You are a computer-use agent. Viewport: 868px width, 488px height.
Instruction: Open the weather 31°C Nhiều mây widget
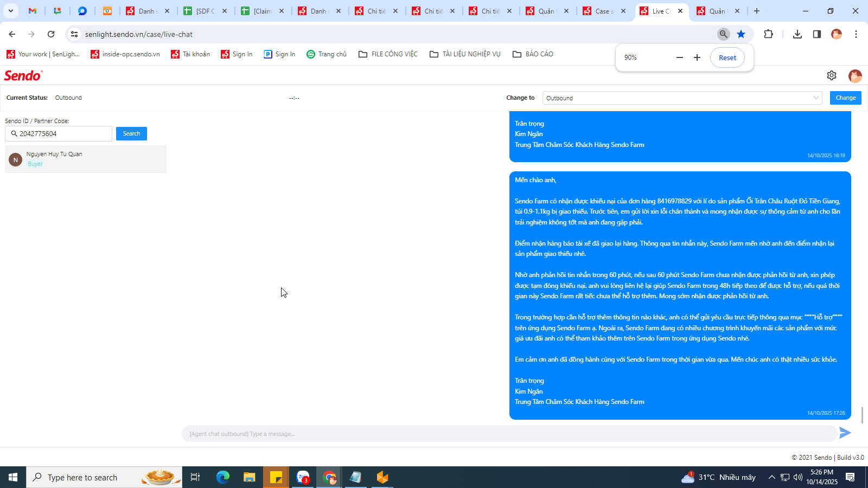719,477
